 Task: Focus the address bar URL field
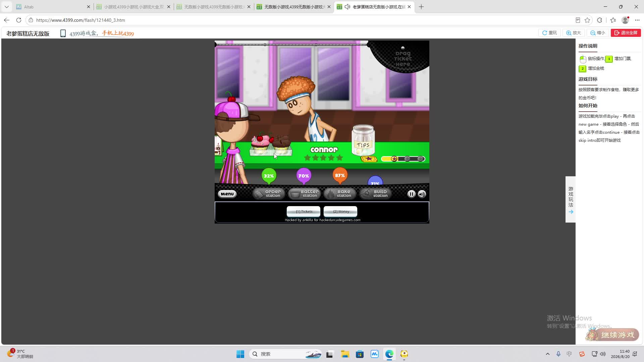302,20
